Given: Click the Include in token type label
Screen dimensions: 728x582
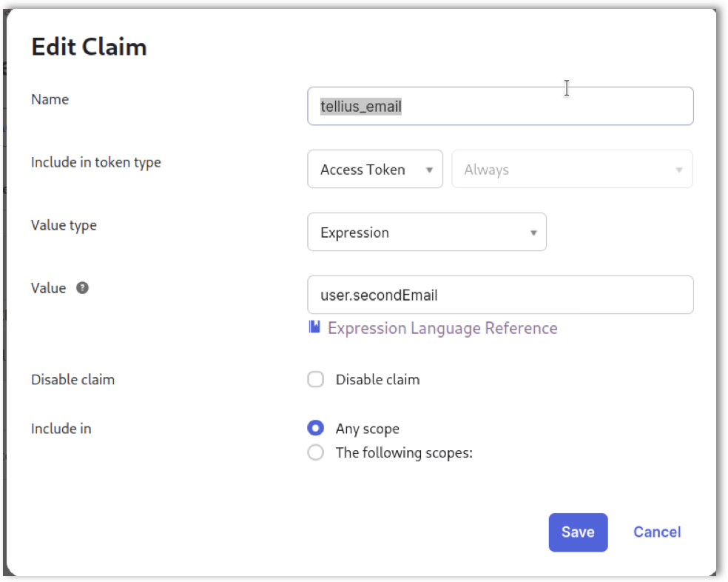Looking at the screenshot, I should point(95,162).
